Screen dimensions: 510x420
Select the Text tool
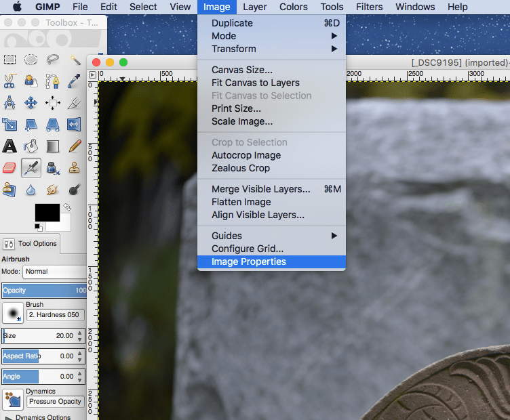pos(9,146)
